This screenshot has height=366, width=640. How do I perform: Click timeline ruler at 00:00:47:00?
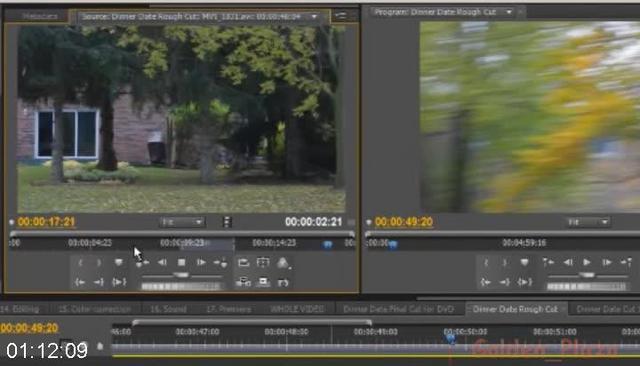198,332
